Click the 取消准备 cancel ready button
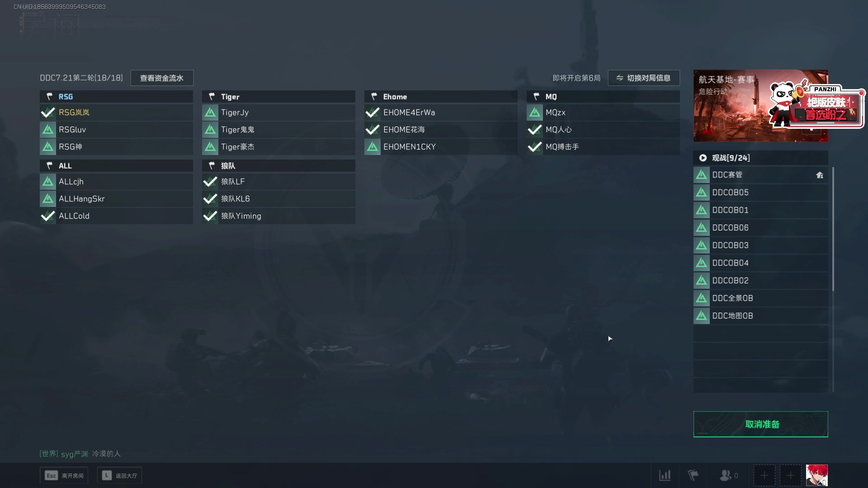868x488 pixels. (x=761, y=424)
